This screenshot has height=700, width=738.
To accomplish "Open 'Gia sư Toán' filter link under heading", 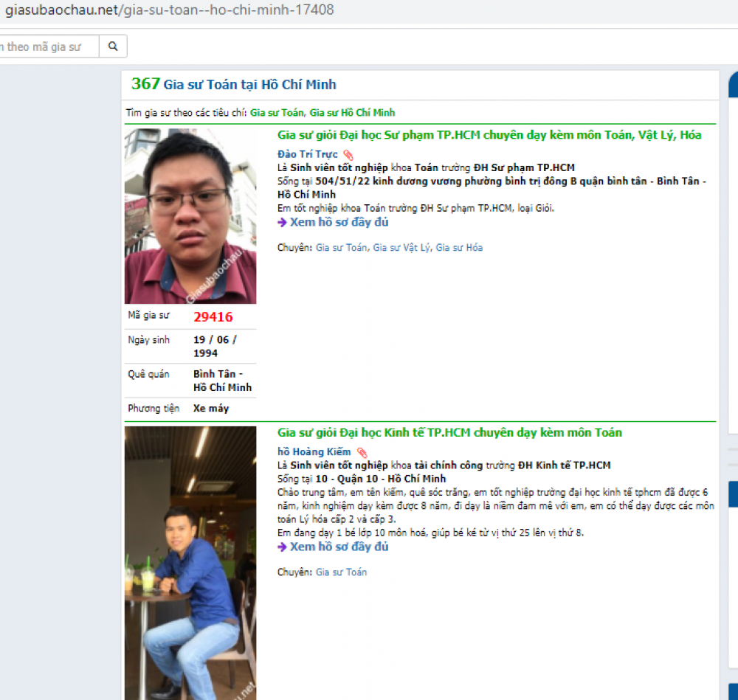I will (x=277, y=113).
